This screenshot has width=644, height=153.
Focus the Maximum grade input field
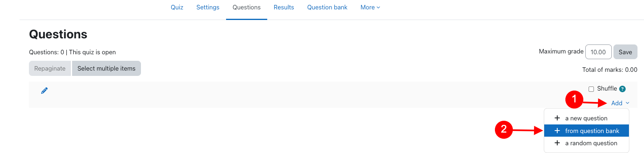[598, 52]
